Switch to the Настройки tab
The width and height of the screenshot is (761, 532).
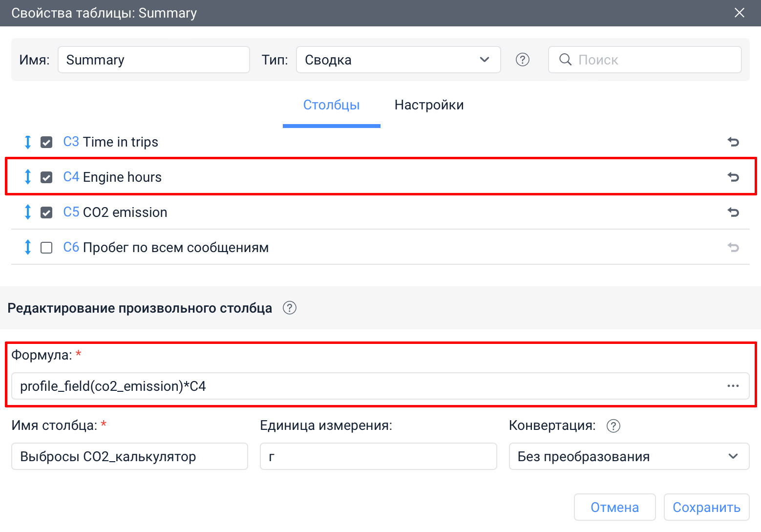point(429,105)
